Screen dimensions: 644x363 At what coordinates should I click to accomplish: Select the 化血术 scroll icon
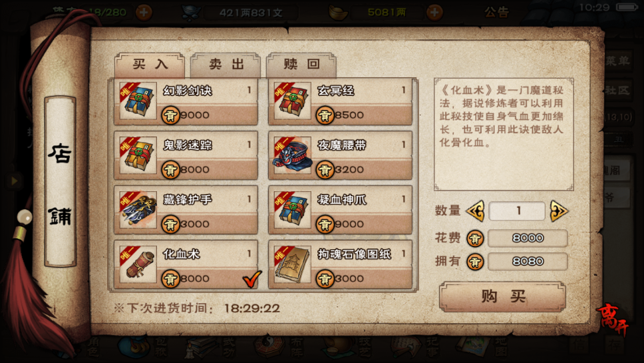click(138, 264)
